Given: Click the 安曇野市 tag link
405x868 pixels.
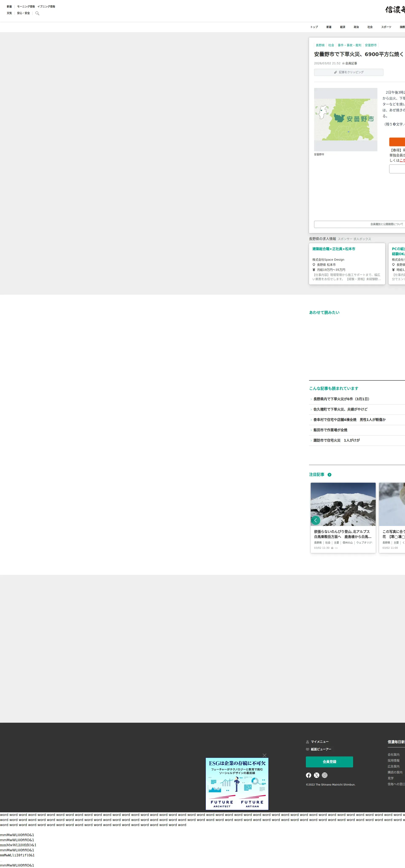Looking at the screenshot, I should tap(371, 45).
